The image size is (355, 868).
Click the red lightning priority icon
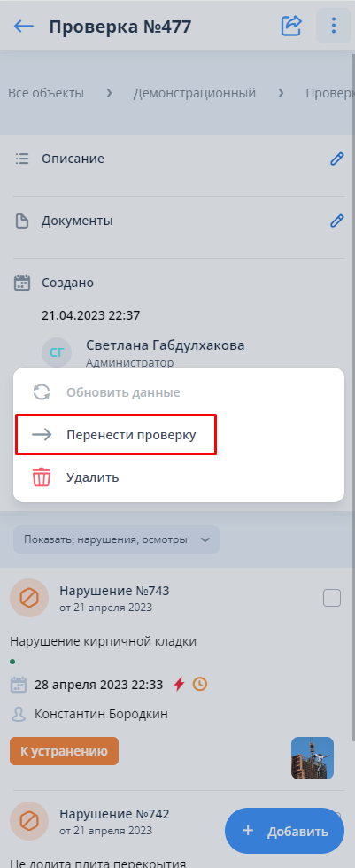click(179, 684)
